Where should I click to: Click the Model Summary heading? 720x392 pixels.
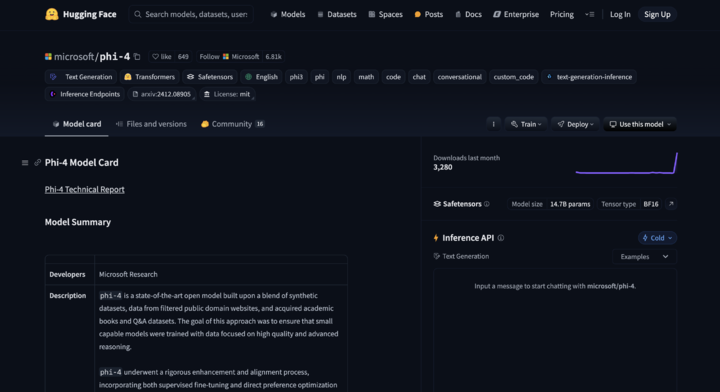78,222
